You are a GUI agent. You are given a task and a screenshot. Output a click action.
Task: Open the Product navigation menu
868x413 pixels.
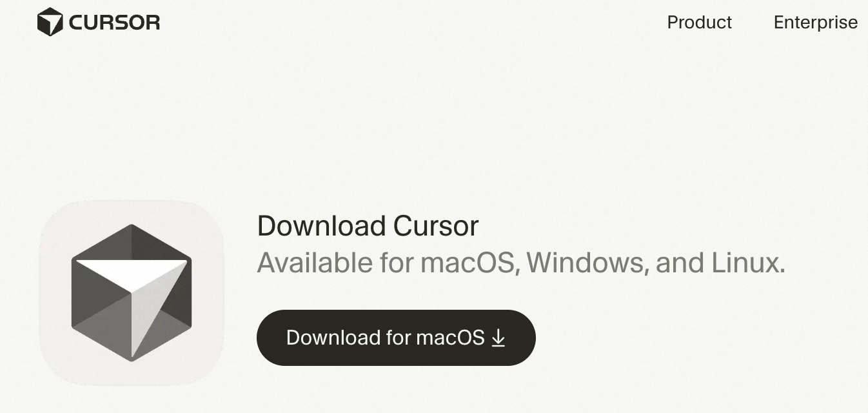699,22
